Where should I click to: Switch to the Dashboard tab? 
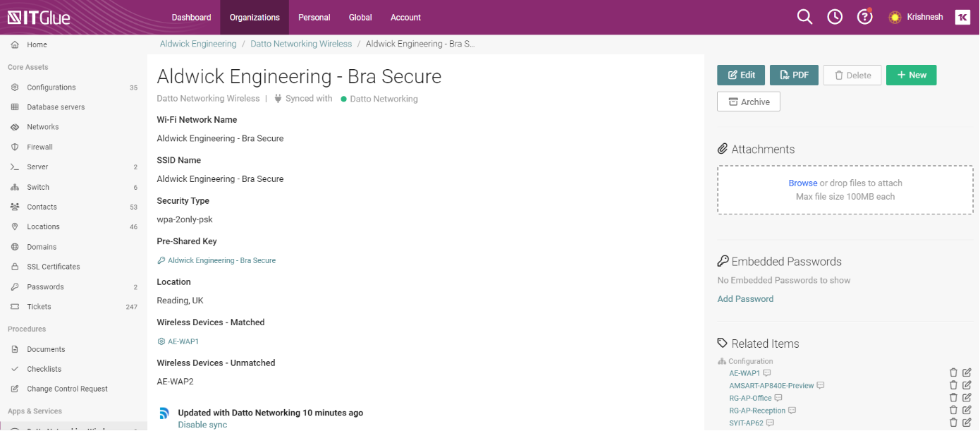[x=191, y=17]
